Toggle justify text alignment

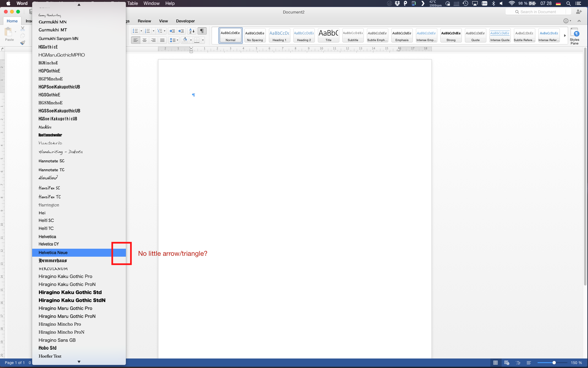click(162, 40)
